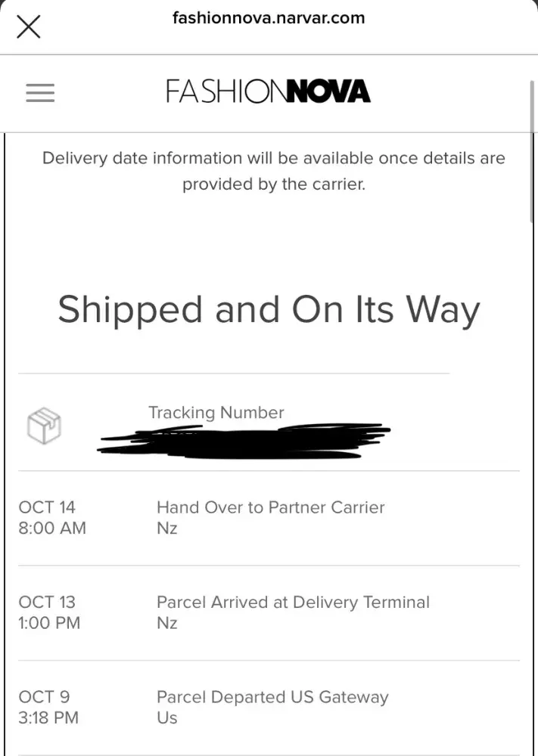Close the in-app browser with the X

point(29,27)
